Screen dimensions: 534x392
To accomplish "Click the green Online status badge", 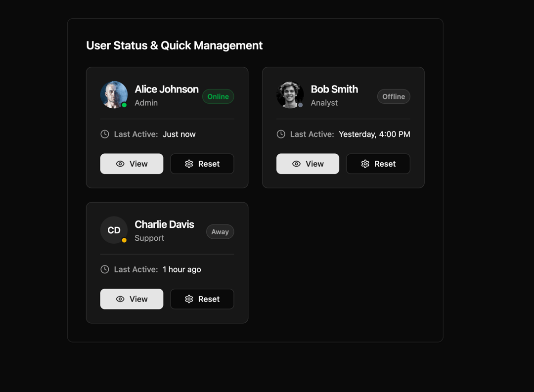I will click(218, 96).
